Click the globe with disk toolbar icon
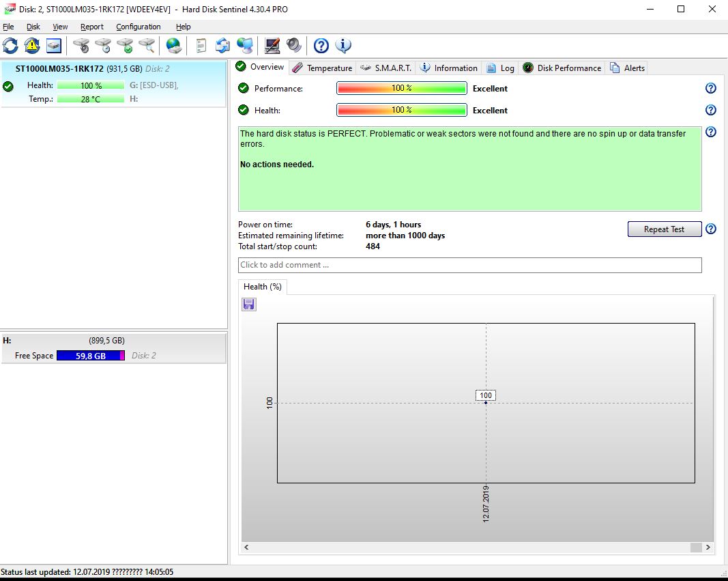Viewport: 728px width, 581px height. [x=174, y=46]
